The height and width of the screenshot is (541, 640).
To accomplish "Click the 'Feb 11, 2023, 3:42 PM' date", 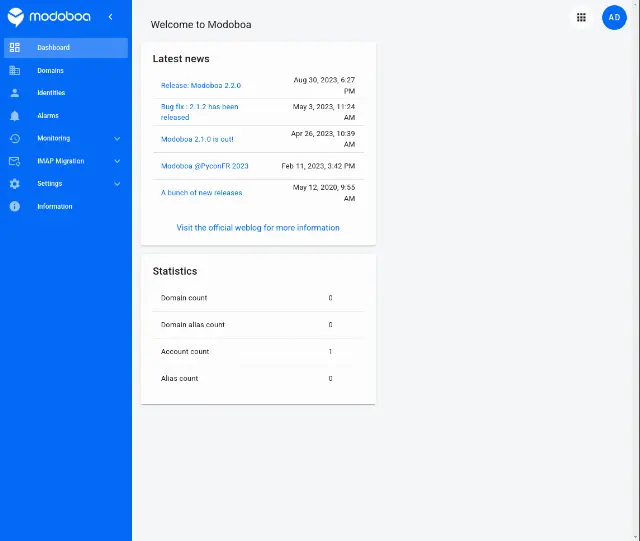I will [318, 166].
